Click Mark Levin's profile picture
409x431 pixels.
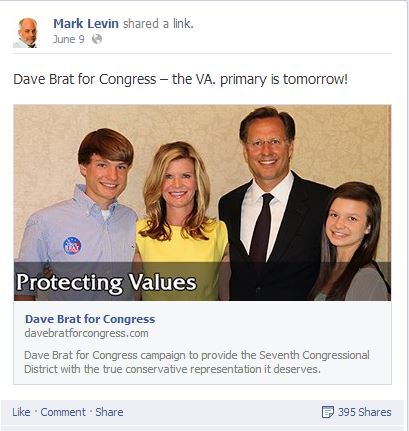pos(26,33)
